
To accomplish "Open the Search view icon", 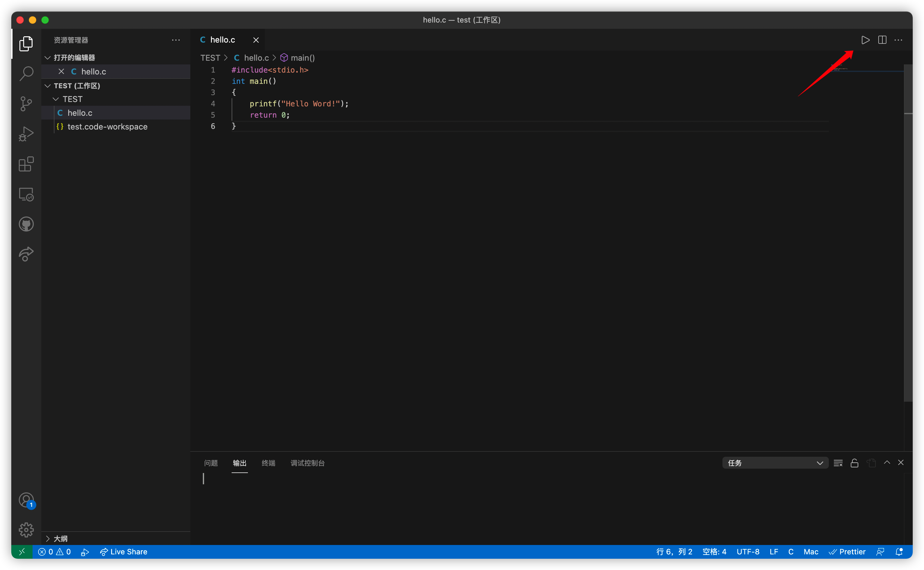I will click(x=26, y=74).
